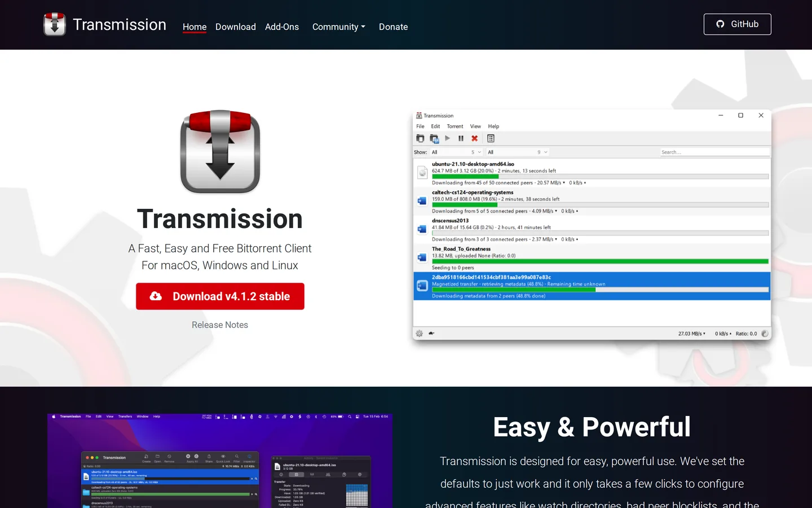Click the Pause torrent toolbar icon
Viewport: 812px width, 508px height.
click(461, 138)
